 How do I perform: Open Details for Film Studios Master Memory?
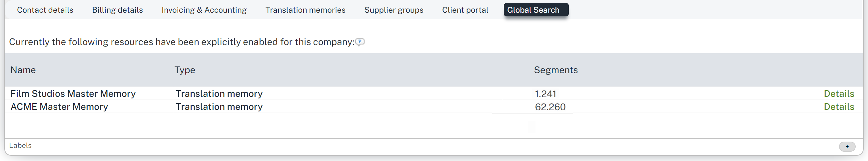click(x=839, y=94)
